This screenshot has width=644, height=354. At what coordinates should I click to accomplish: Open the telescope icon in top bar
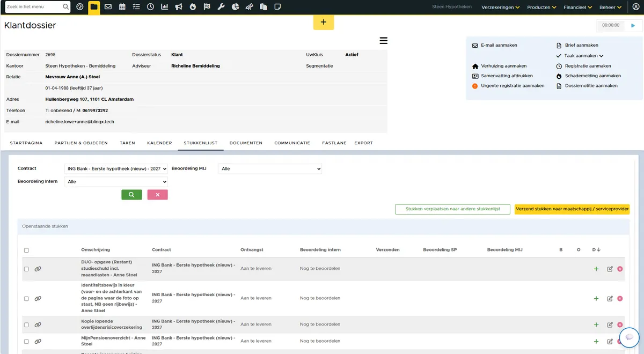coord(249,7)
